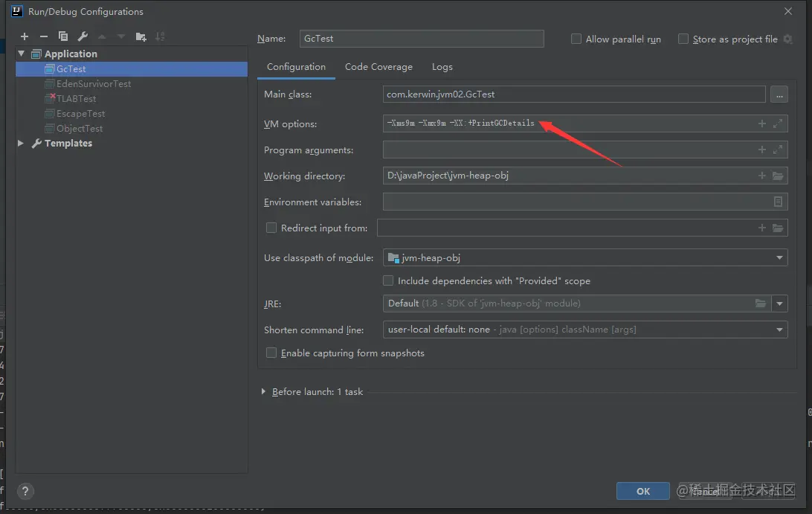Click the OK button
This screenshot has height=514, width=812.
pyautogui.click(x=642, y=491)
